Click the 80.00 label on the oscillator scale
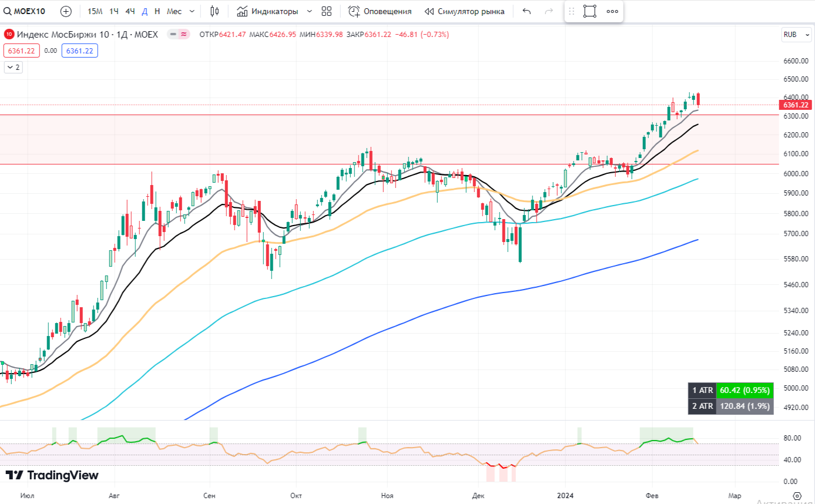This screenshot has width=815, height=504. pyautogui.click(x=792, y=438)
